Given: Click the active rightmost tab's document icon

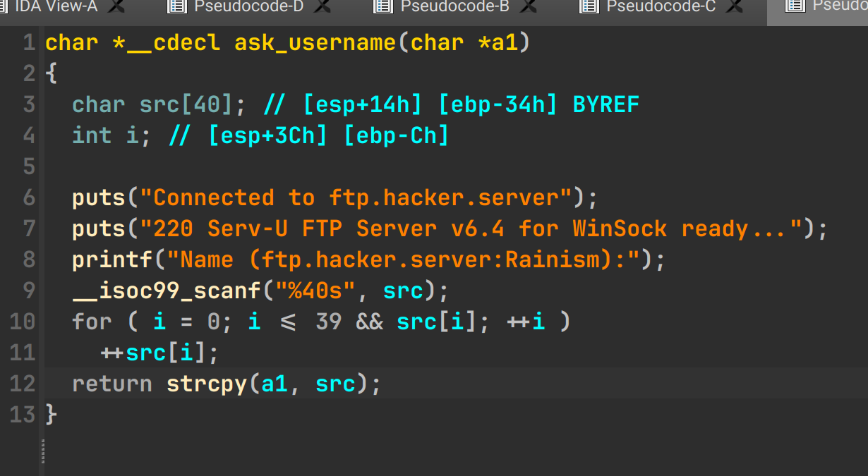Looking at the screenshot, I should [x=795, y=6].
